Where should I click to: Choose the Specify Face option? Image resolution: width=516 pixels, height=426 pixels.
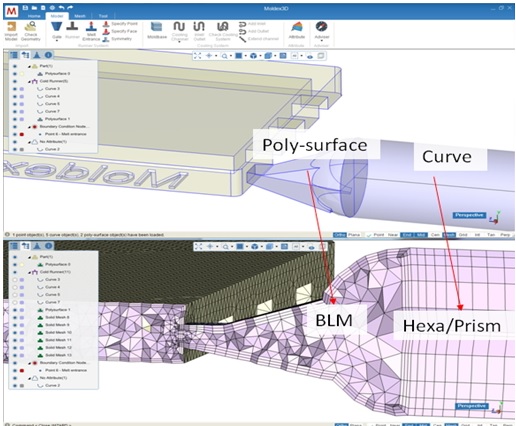[x=120, y=31]
